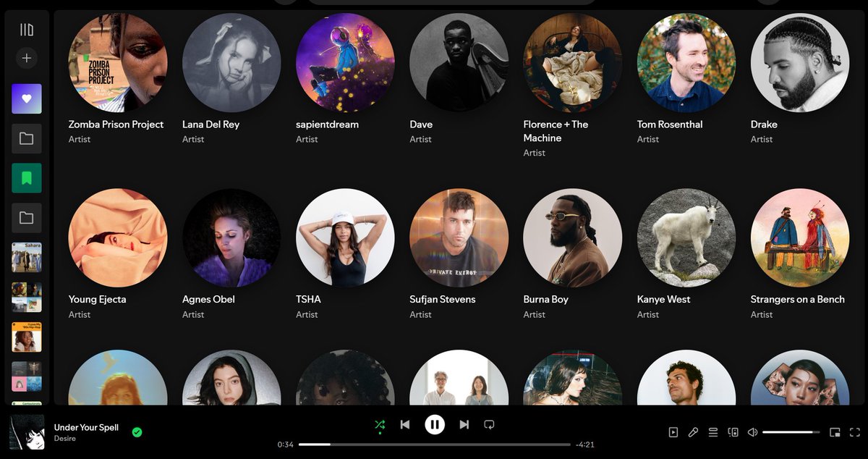Open Zomba Prison Project artist name
The height and width of the screenshot is (459, 868).
(116, 125)
